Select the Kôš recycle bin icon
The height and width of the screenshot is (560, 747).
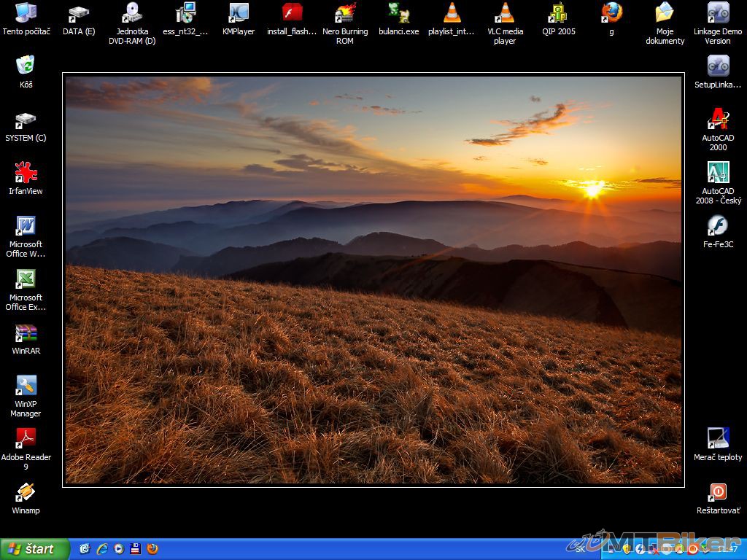click(x=26, y=66)
